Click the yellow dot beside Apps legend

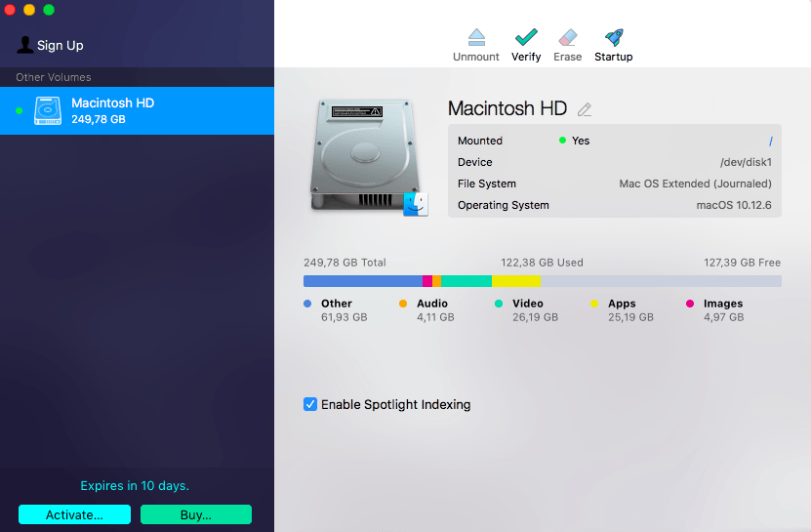click(x=594, y=304)
